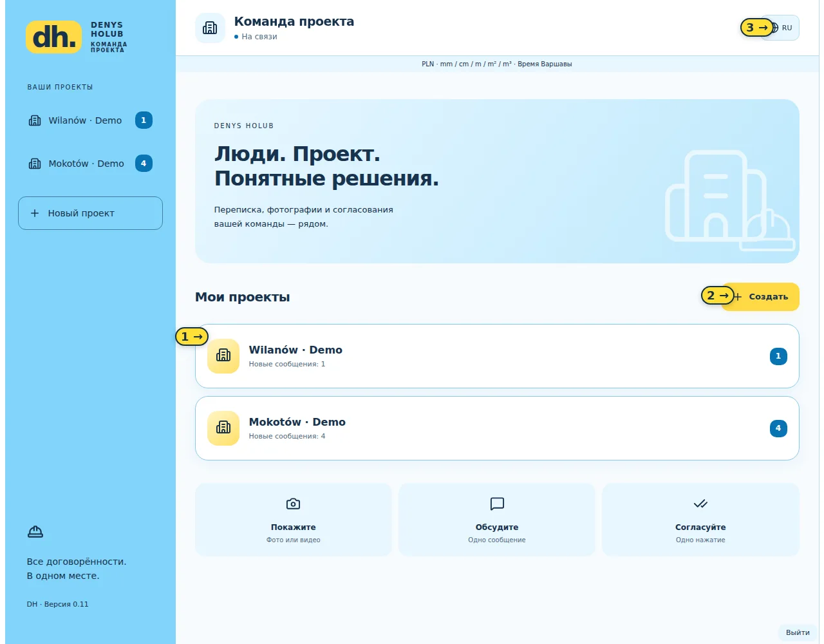The height and width of the screenshot is (644, 824).
Task: Click Фото или видео caption
Action: pyautogui.click(x=294, y=540)
